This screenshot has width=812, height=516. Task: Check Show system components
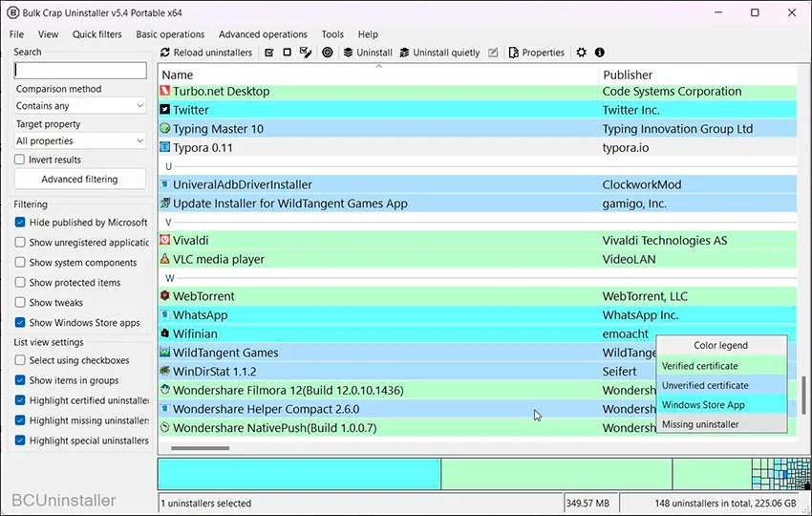20,262
